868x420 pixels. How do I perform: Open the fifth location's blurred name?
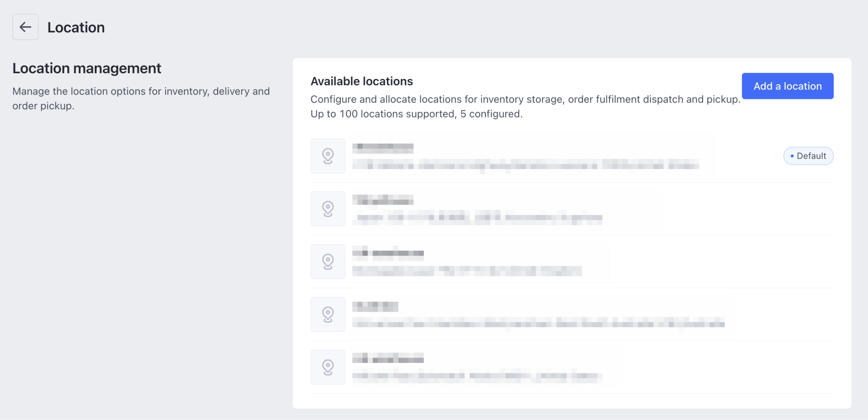(388, 358)
